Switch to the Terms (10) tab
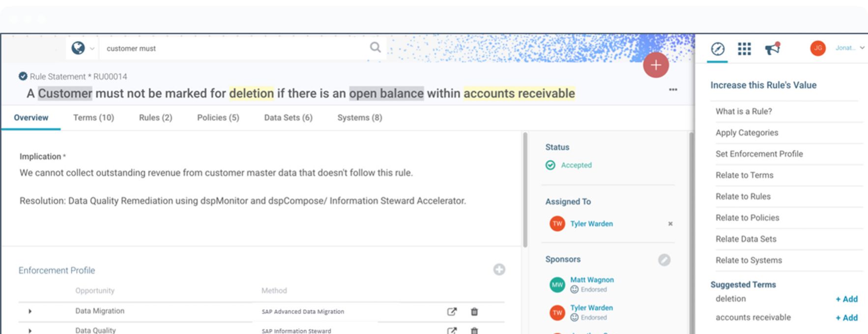868x334 pixels. tap(93, 118)
